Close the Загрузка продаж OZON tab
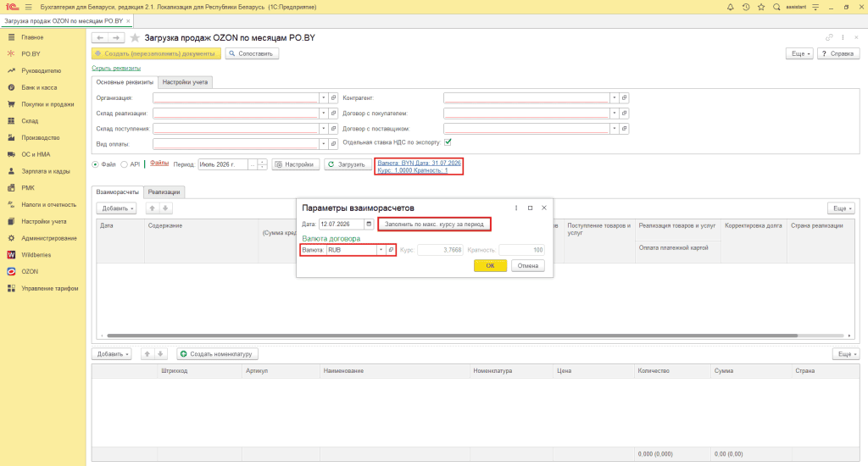The height and width of the screenshot is (466, 868). click(129, 21)
